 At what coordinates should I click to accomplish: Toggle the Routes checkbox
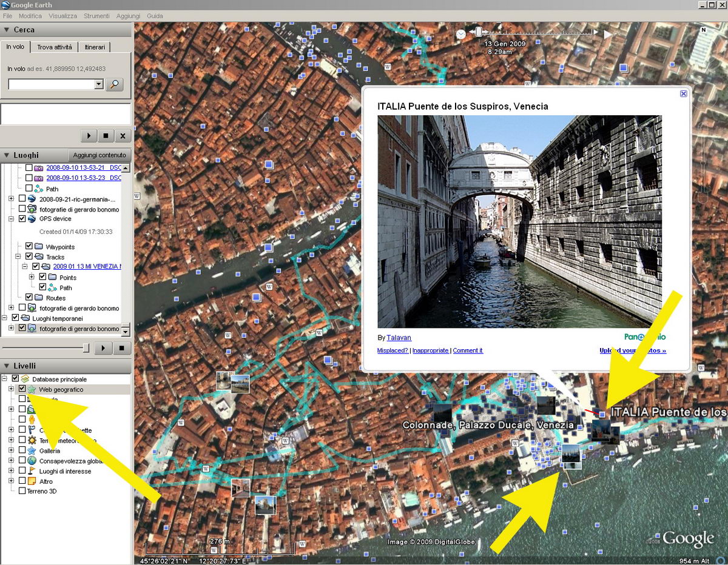29,298
